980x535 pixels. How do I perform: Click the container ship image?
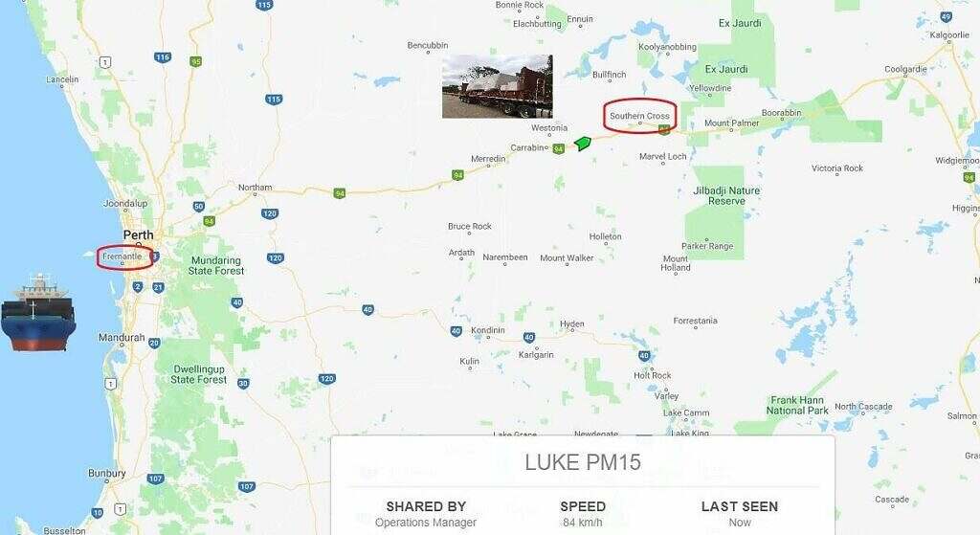pyautogui.click(x=38, y=313)
